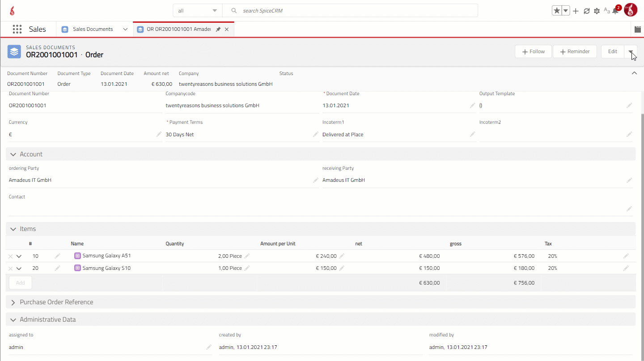Remove item 20 with the X icon
644x361 pixels.
(11, 269)
